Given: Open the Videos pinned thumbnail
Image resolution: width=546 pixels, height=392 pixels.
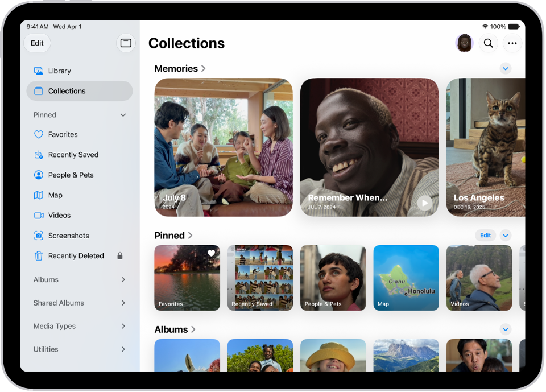Looking at the screenshot, I should (x=479, y=278).
